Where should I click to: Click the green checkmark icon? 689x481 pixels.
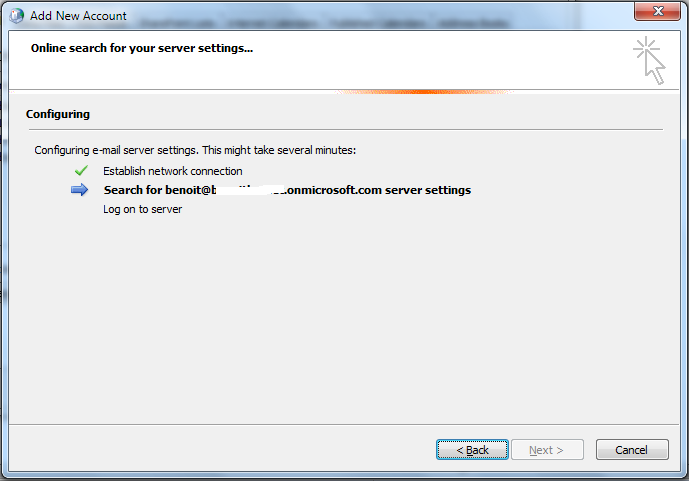coord(81,171)
